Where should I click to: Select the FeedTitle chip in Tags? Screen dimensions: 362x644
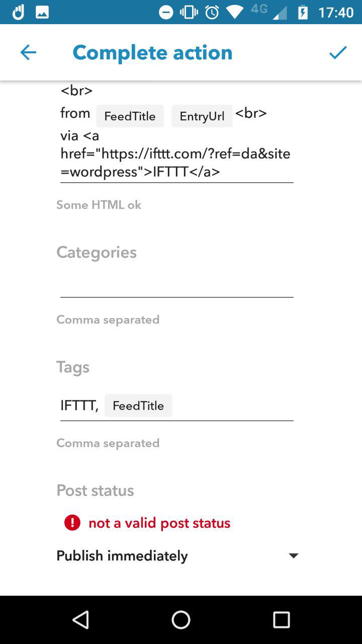tap(138, 406)
